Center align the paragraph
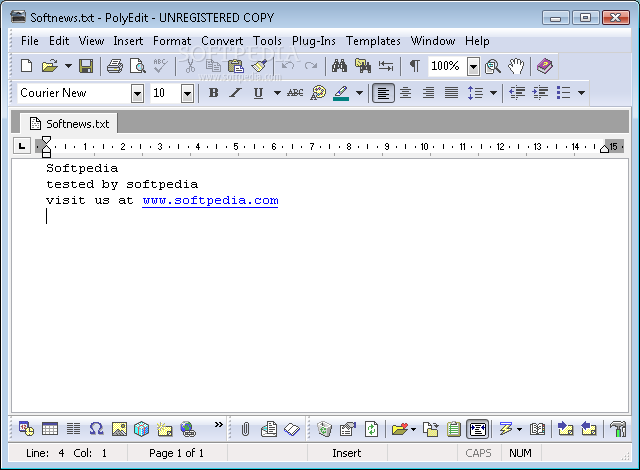The width and height of the screenshot is (640, 470). coord(405,93)
